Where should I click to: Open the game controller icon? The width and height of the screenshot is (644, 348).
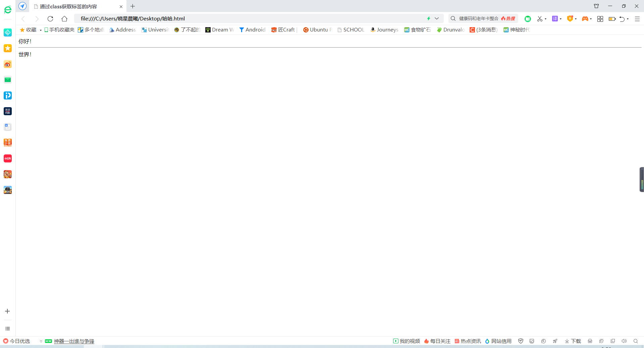point(585,19)
